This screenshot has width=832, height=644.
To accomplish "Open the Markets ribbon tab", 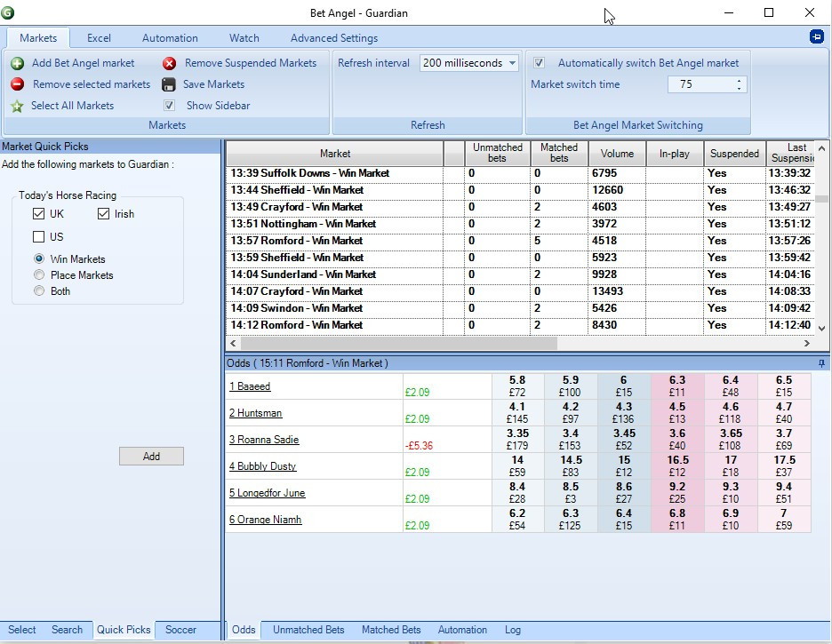I will coord(38,38).
